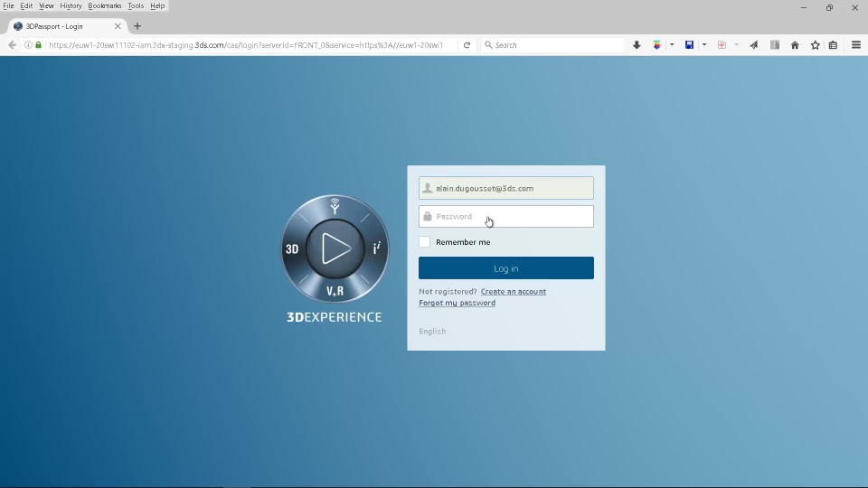Click the URL address bar
Screen dimensions: 868x488
pyautogui.click(x=246, y=45)
